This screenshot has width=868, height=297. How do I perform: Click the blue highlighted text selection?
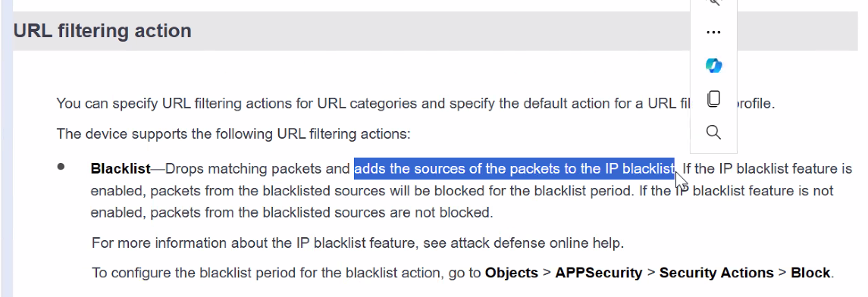pyautogui.click(x=514, y=168)
